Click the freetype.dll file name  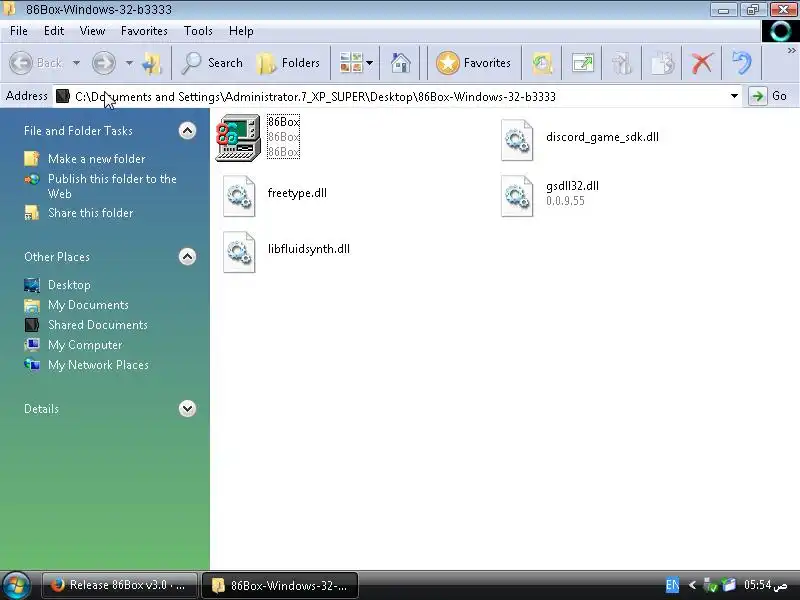click(x=297, y=193)
